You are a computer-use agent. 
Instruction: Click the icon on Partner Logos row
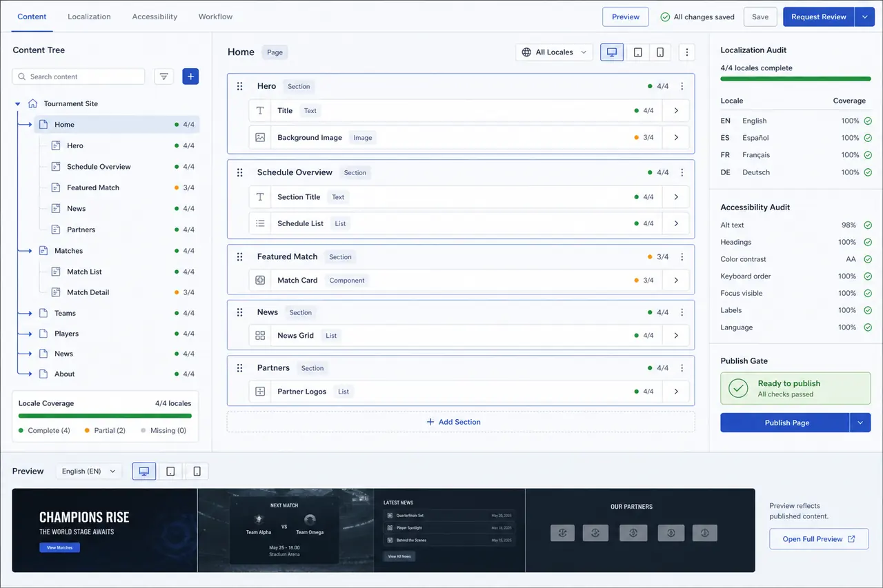(260, 392)
